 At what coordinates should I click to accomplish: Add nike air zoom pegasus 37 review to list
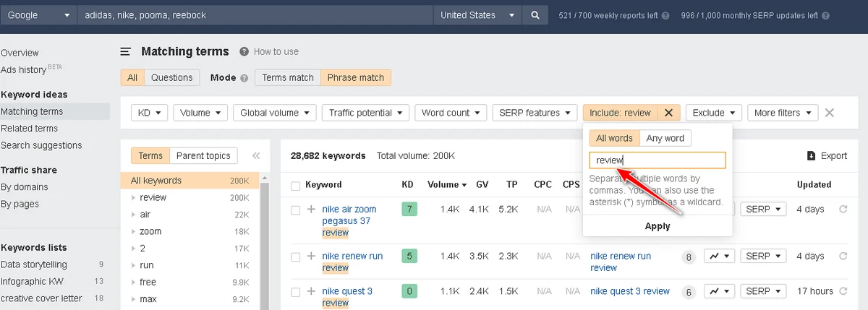(x=311, y=210)
